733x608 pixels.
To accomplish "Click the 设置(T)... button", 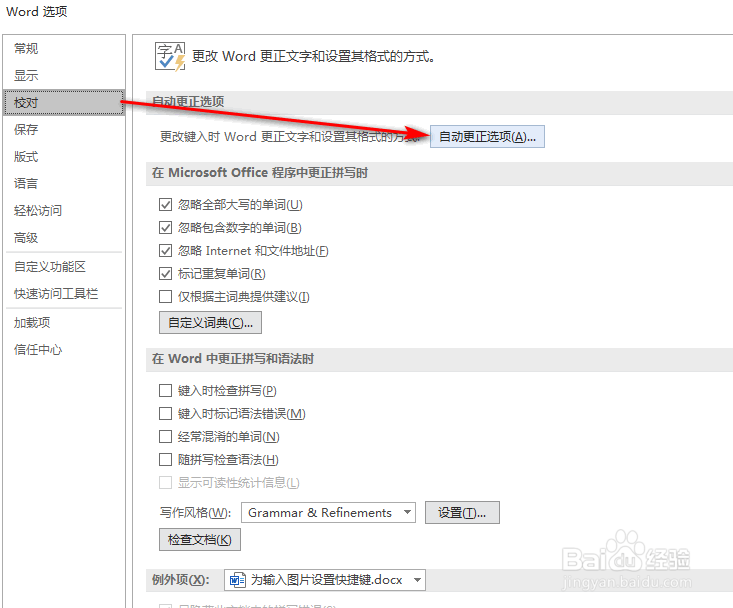I will (462, 513).
